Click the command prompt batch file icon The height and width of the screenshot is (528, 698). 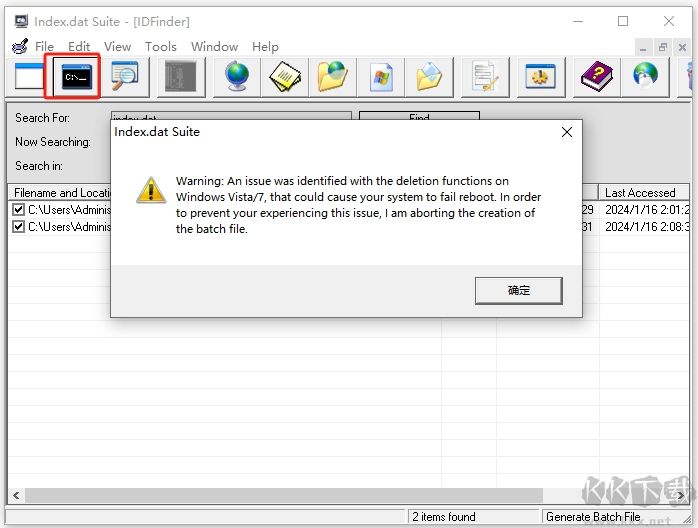tap(76, 77)
